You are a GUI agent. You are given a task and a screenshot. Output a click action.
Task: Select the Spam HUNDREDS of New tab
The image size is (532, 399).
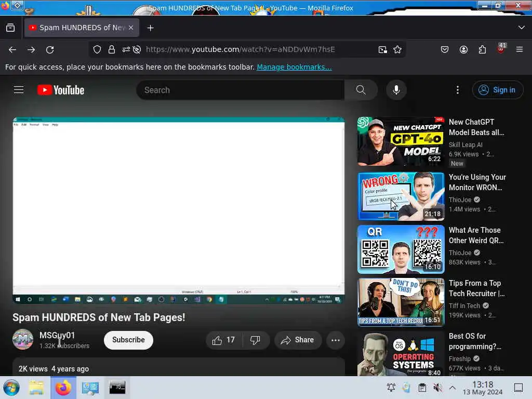(x=82, y=28)
